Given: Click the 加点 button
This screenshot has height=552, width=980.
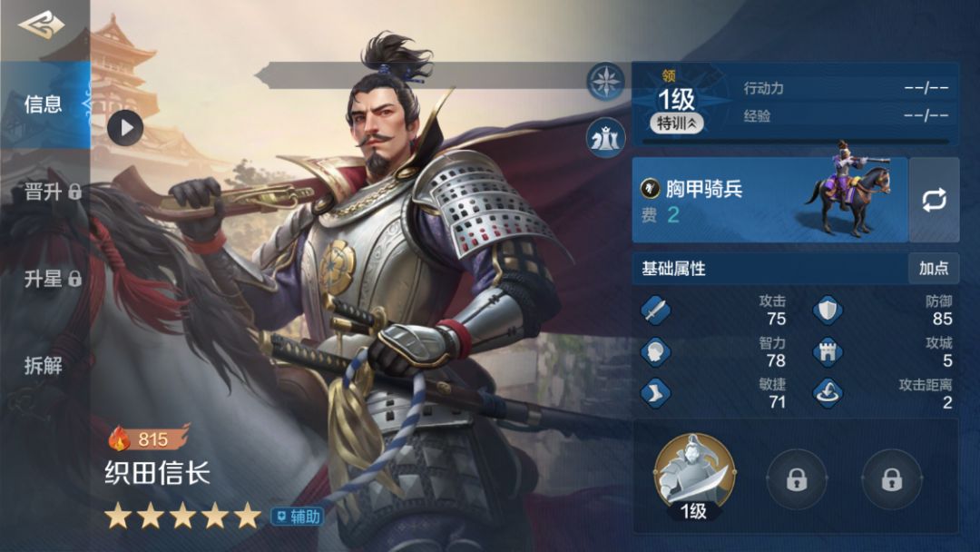Looking at the screenshot, I should coord(934,268).
